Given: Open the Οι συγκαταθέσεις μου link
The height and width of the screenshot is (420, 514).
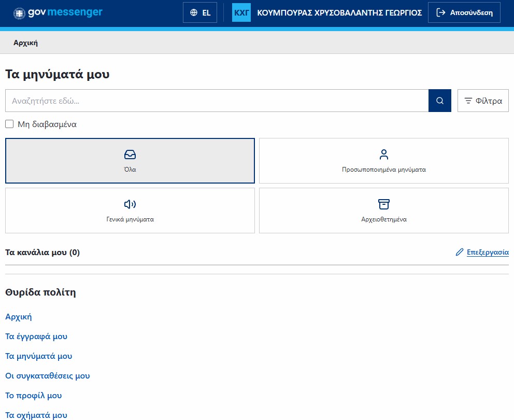Looking at the screenshot, I should 48,376.
